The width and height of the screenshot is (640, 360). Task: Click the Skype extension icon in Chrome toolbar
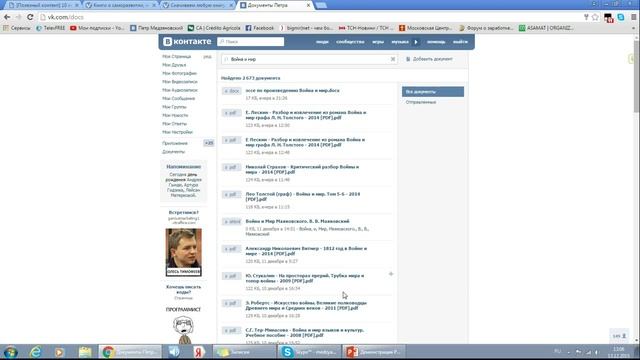click(621, 17)
